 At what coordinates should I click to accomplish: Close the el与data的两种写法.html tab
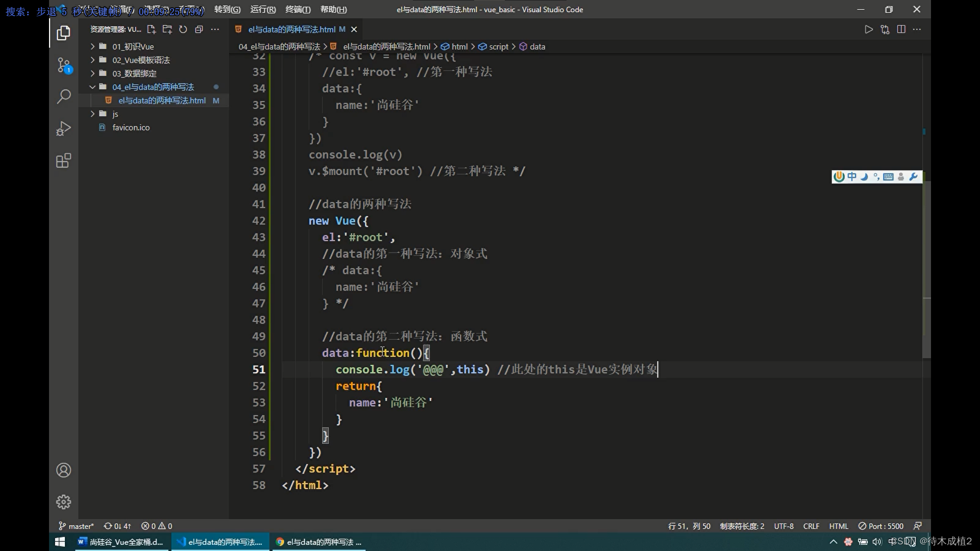tap(354, 30)
